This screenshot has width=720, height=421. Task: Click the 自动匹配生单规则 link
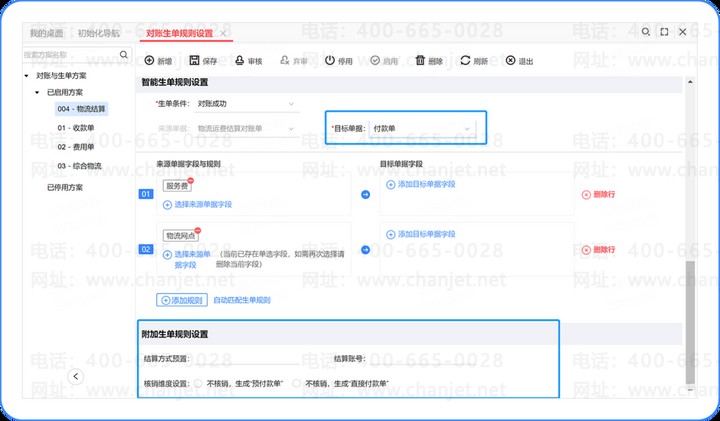(x=242, y=300)
